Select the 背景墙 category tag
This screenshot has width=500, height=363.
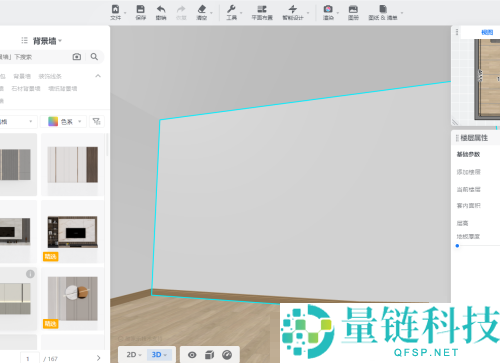point(22,76)
